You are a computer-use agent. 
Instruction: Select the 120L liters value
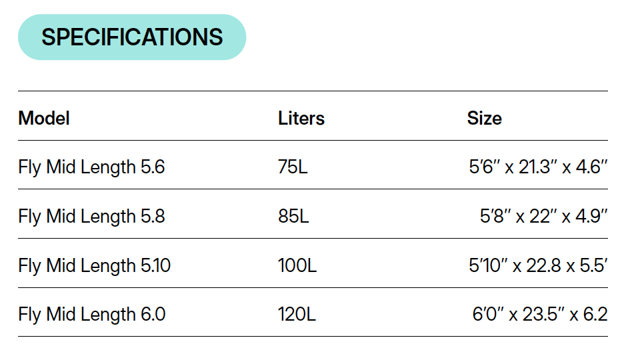(x=297, y=314)
